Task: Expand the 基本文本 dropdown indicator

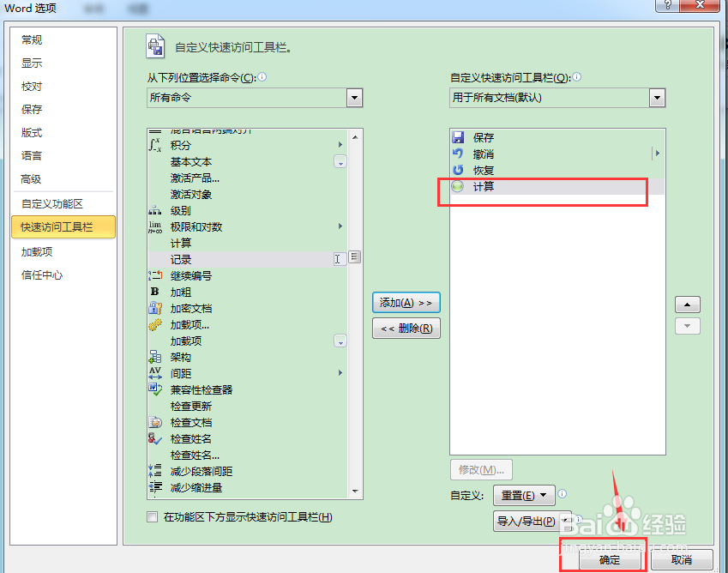Action: click(340, 162)
